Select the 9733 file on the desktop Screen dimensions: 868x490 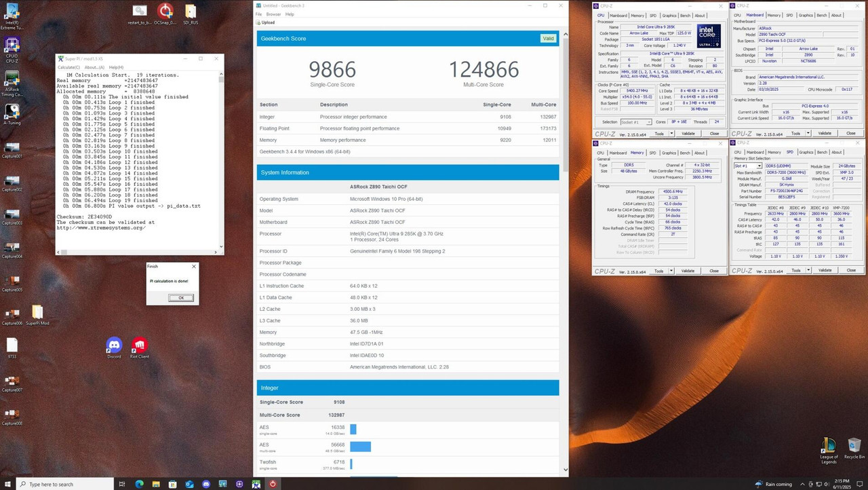pos(12,348)
